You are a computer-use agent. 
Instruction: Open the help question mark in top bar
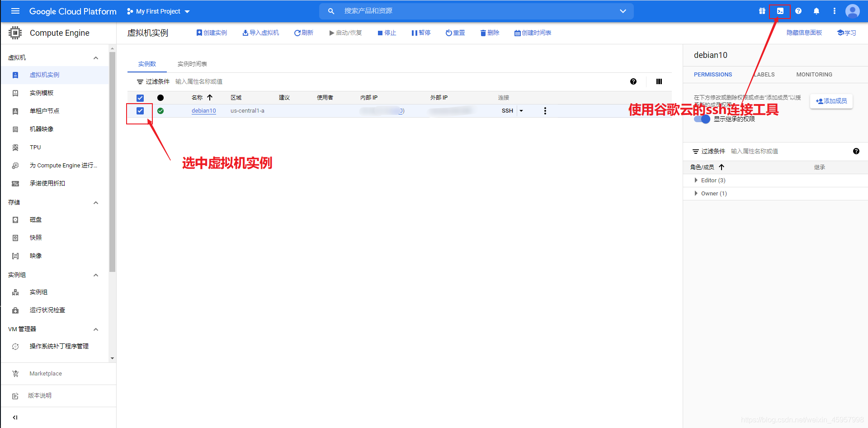tap(798, 11)
